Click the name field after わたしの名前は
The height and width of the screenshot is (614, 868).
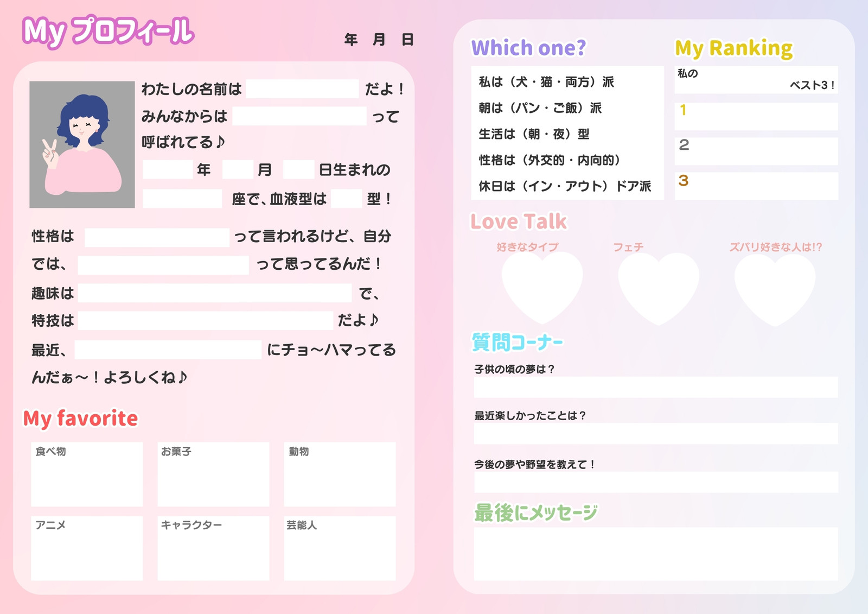coord(302,88)
